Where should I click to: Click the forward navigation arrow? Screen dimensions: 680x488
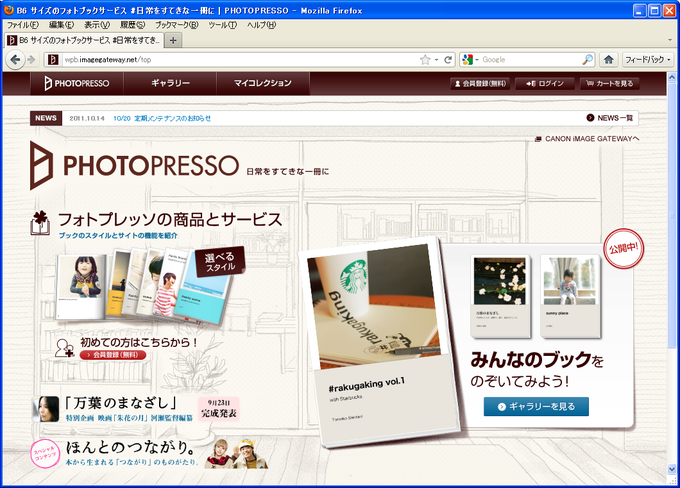[x=31, y=59]
